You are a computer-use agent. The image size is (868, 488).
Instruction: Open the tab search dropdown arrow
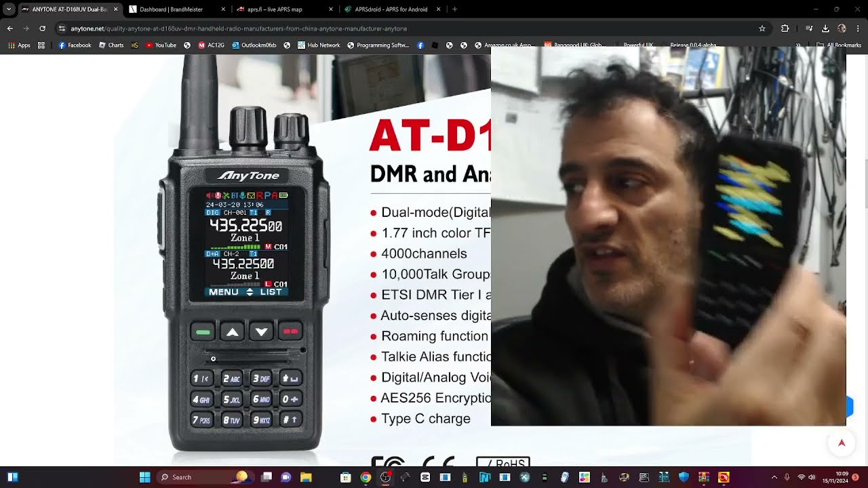coord(9,9)
